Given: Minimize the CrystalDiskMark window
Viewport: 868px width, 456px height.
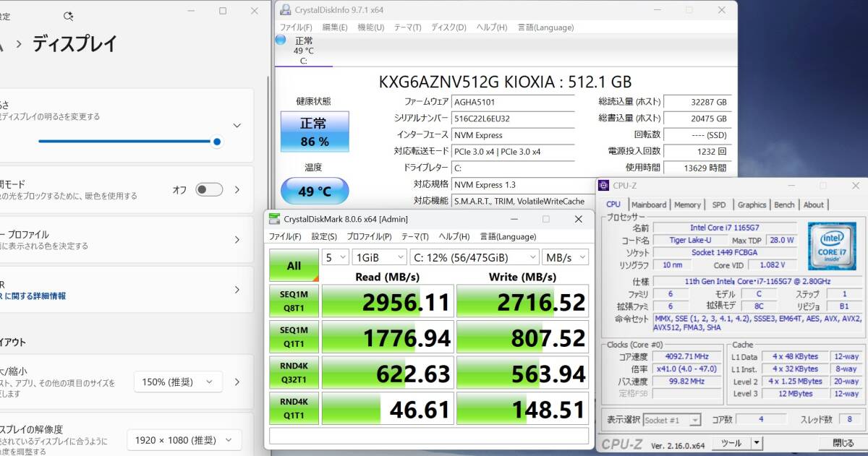Looking at the screenshot, I should tap(514, 219).
